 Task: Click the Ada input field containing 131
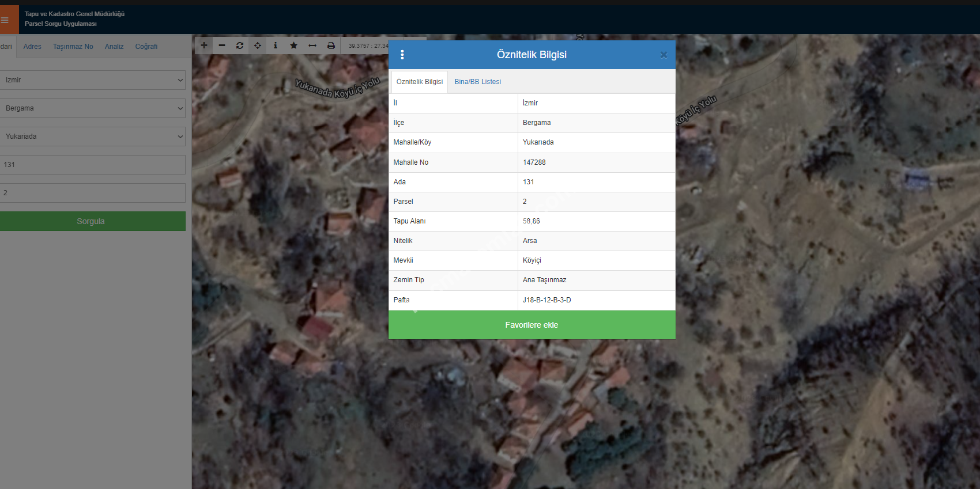coord(92,165)
